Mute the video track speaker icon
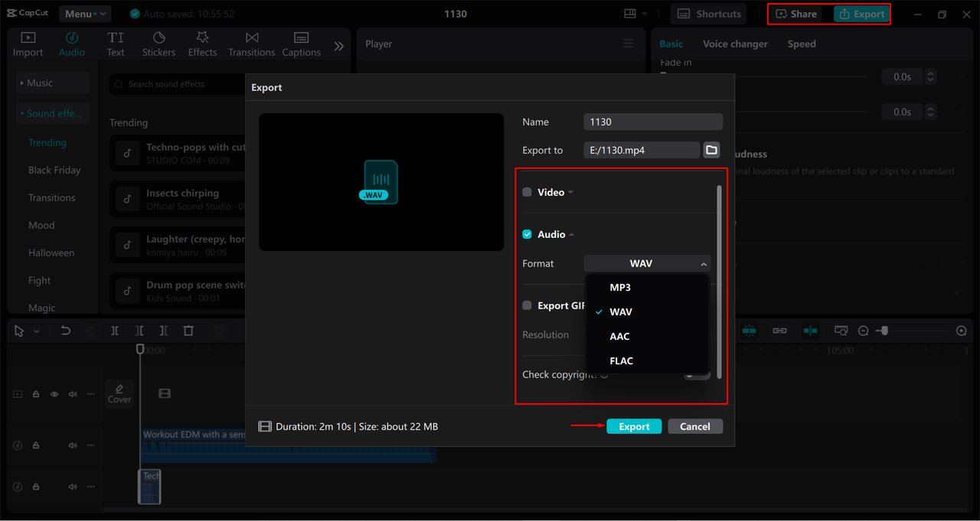980x521 pixels. (x=73, y=394)
